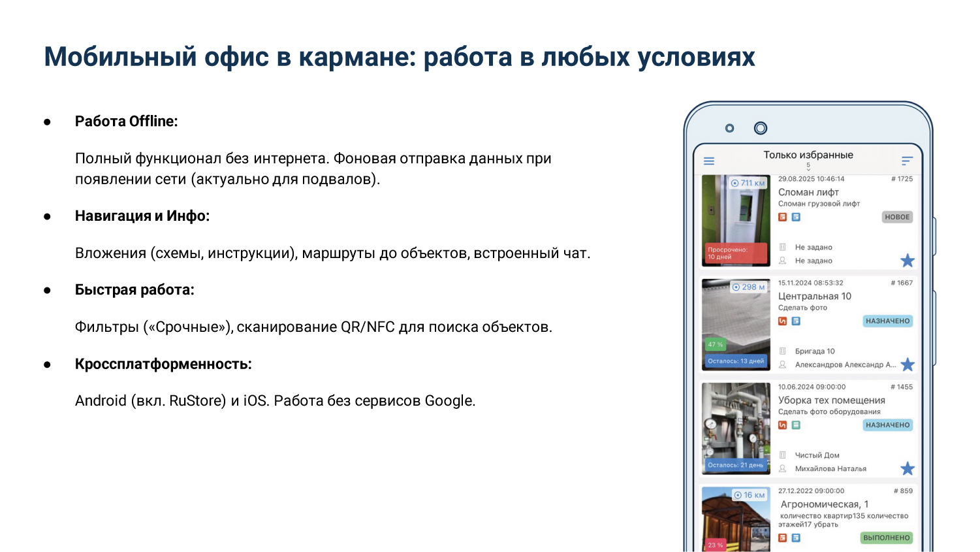This screenshot has width=980, height=552.
Task: Tap the green checklist icon on Уборка тех помещения
Action: pyautogui.click(x=797, y=425)
